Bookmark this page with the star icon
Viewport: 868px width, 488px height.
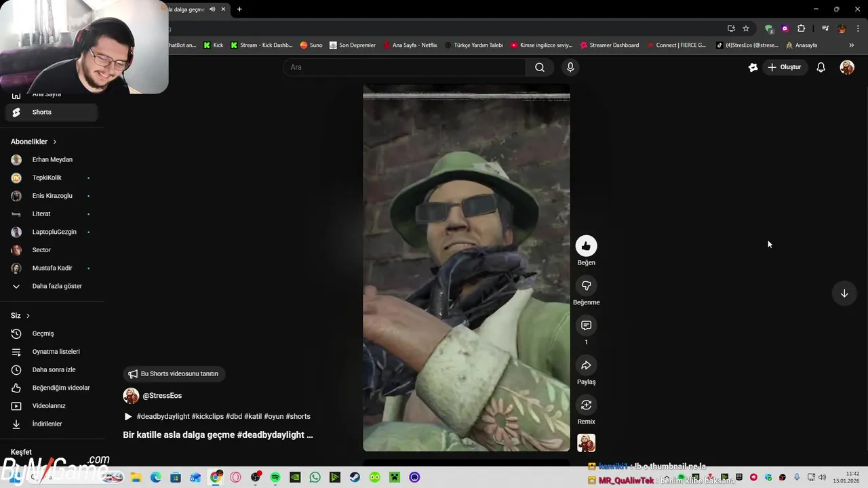tap(746, 28)
